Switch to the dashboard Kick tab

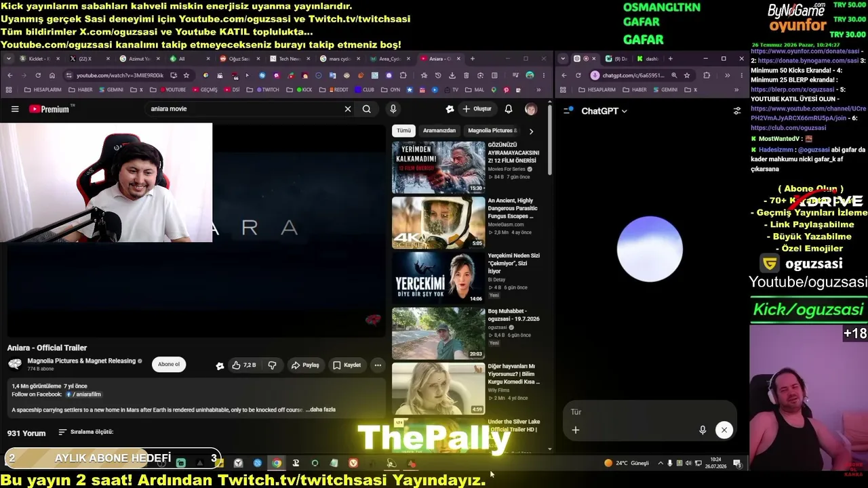pyautogui.click(x=648, y=59)
